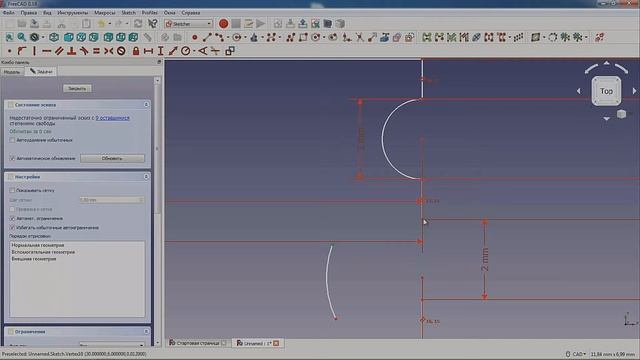Screen dimensions: 640x360
Task: Collapse the Ограничения section
Action: pyautogui.click(x=146, y=331)
